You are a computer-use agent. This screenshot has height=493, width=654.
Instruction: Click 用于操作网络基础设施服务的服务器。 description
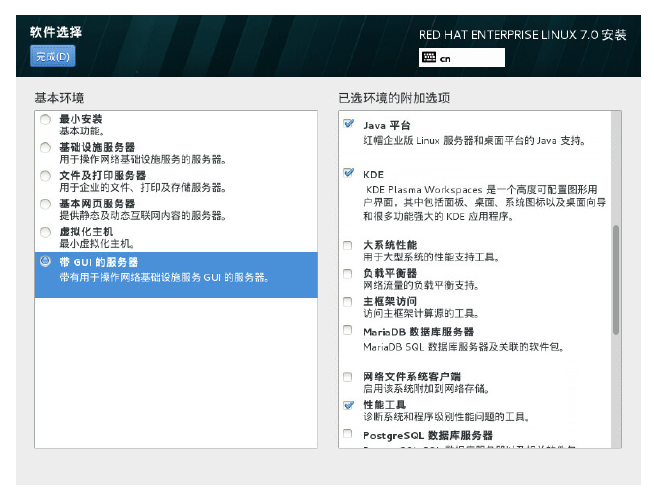tap(143, 159)
